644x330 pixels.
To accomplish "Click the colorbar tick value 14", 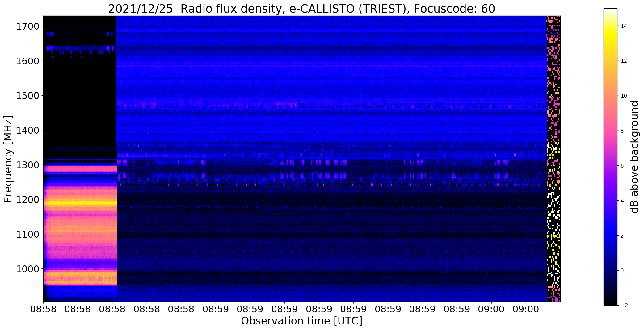I will (624, 26).
